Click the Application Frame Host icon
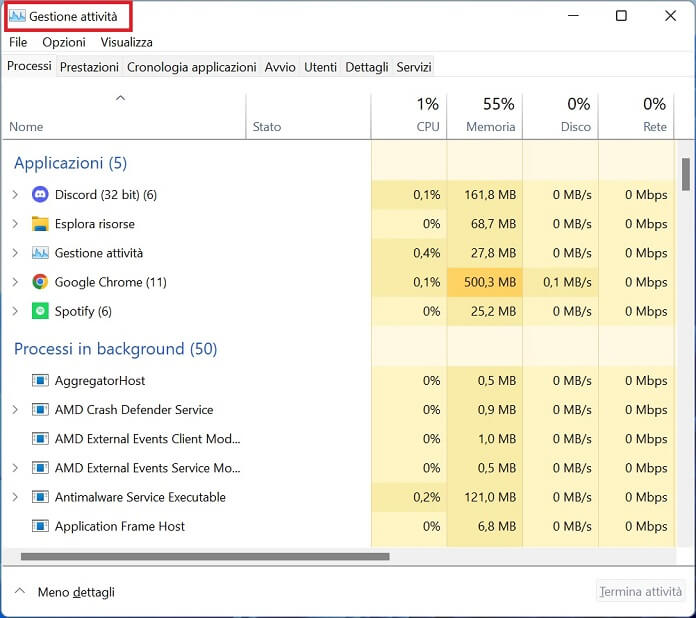This screenshot has width=696, height=618. 40,526
